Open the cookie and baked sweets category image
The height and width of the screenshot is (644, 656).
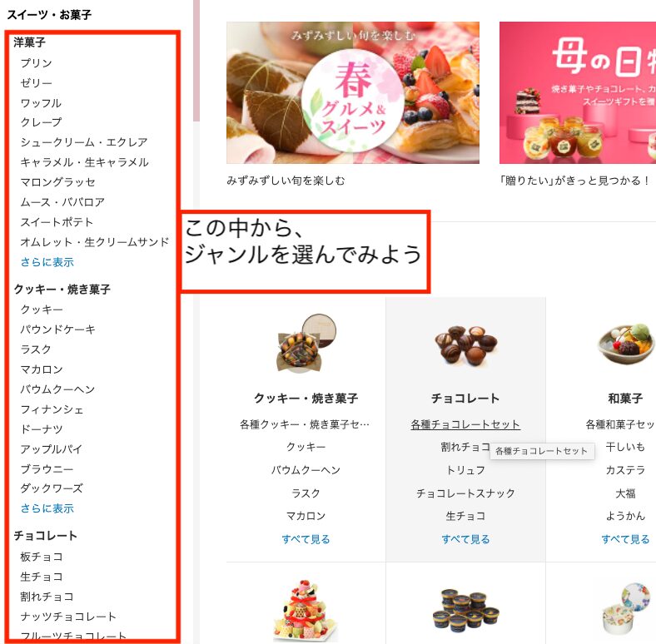(306, 344)
